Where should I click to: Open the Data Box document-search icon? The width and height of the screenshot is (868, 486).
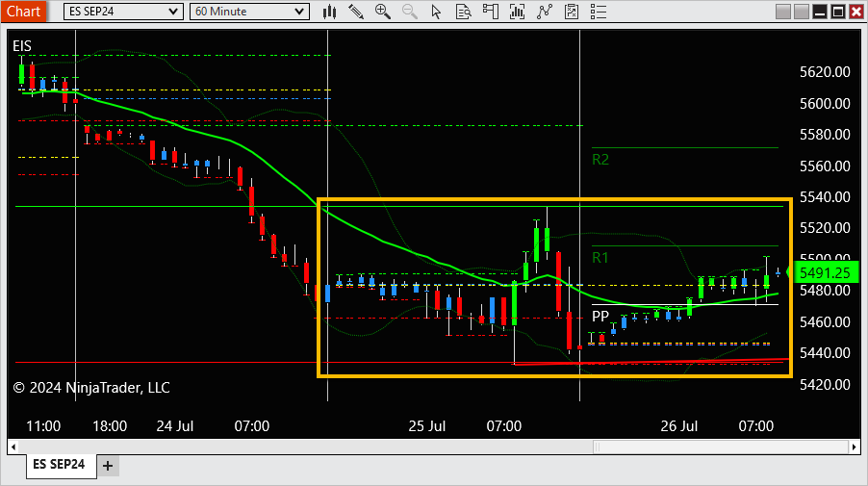pyautogui.click(x=463, y=12)
